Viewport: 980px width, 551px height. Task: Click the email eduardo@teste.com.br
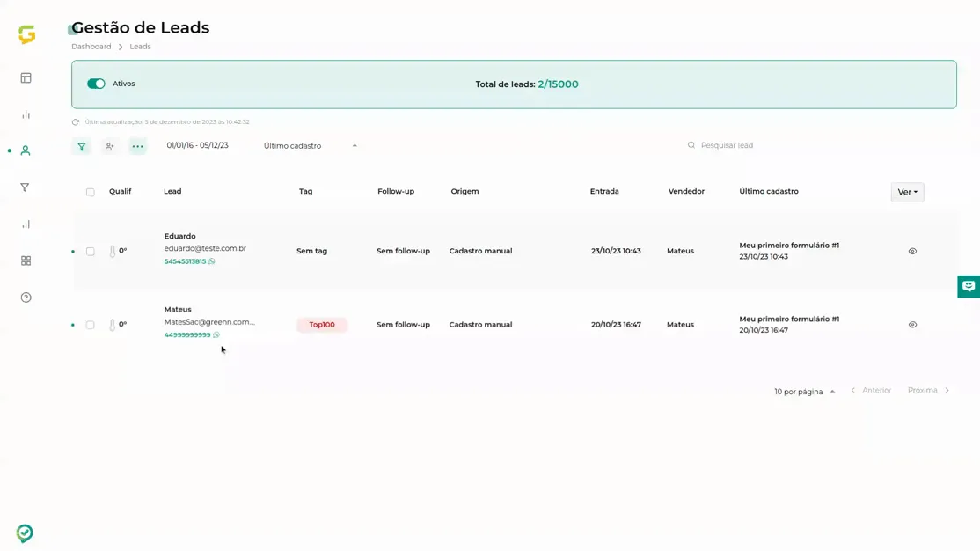(205, 248)
